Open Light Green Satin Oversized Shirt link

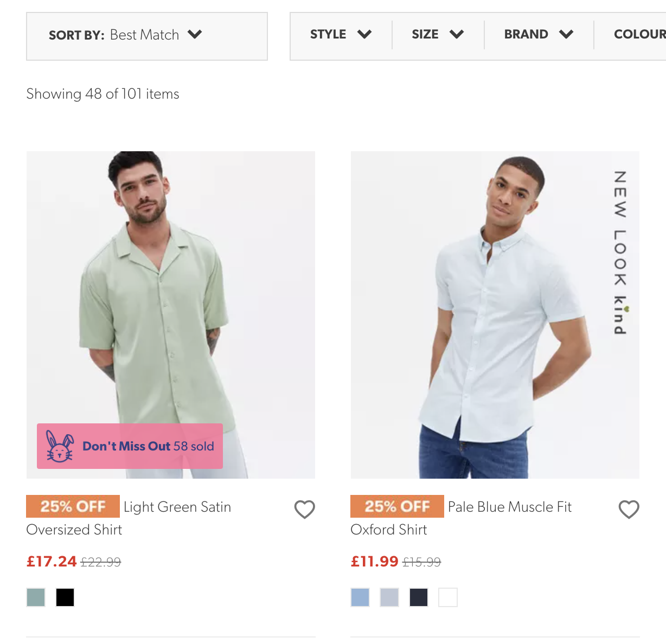coord(129,518)
